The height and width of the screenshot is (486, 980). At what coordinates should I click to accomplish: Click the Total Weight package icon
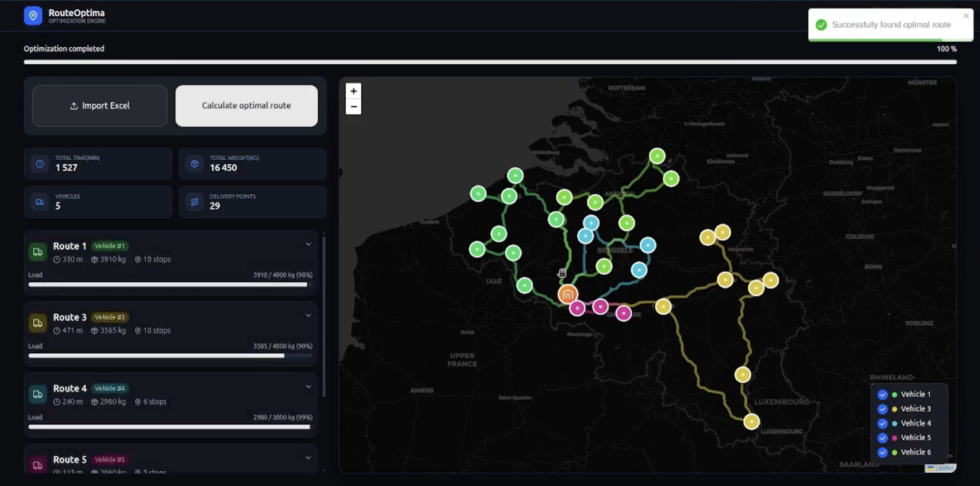click(x=194, y=164)
